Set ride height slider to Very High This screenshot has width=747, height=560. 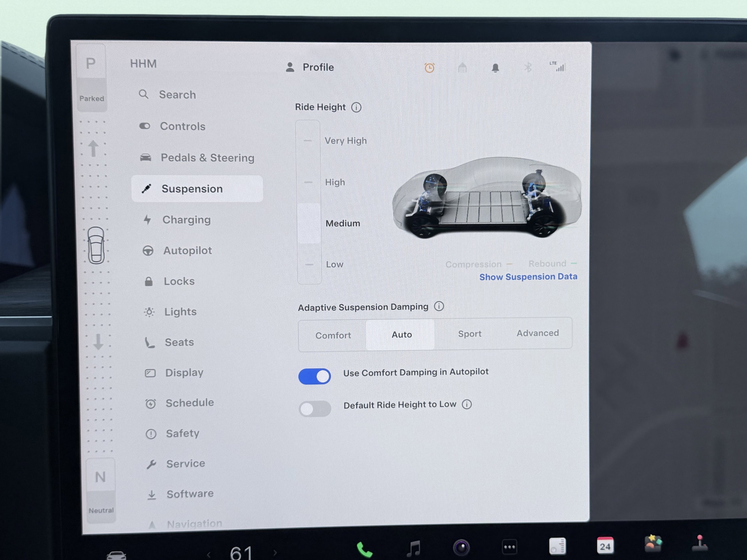(x=308, y=140)
